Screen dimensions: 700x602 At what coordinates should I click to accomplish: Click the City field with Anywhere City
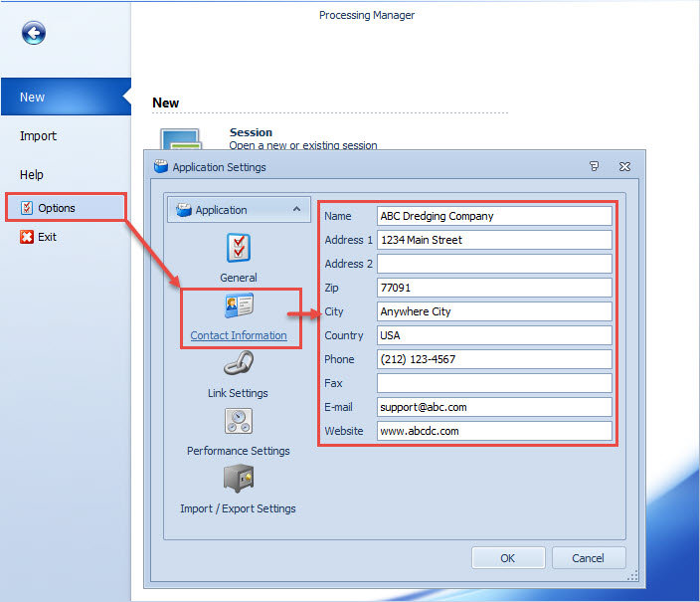point(494,311)
